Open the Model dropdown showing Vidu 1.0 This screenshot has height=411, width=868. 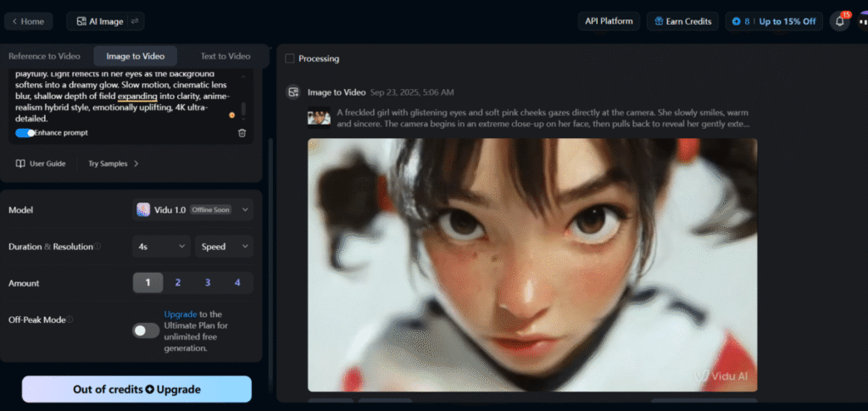(x=192, y=209)
